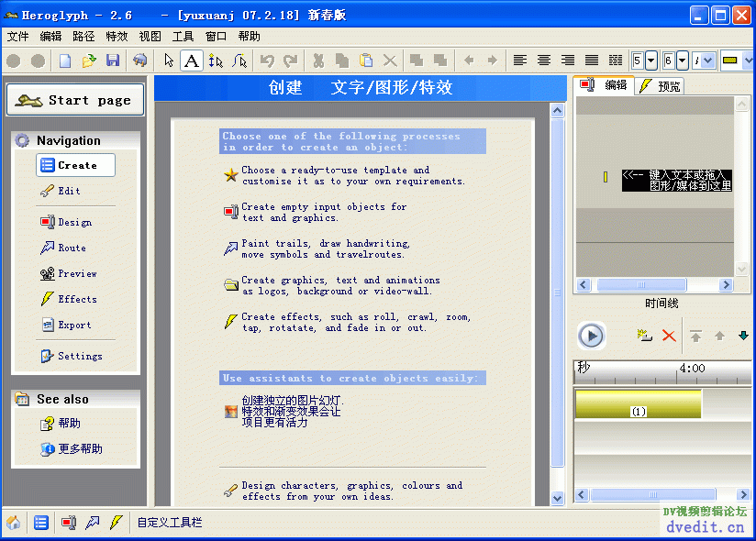
Task: Undo the last action
Action: point(267,61)
